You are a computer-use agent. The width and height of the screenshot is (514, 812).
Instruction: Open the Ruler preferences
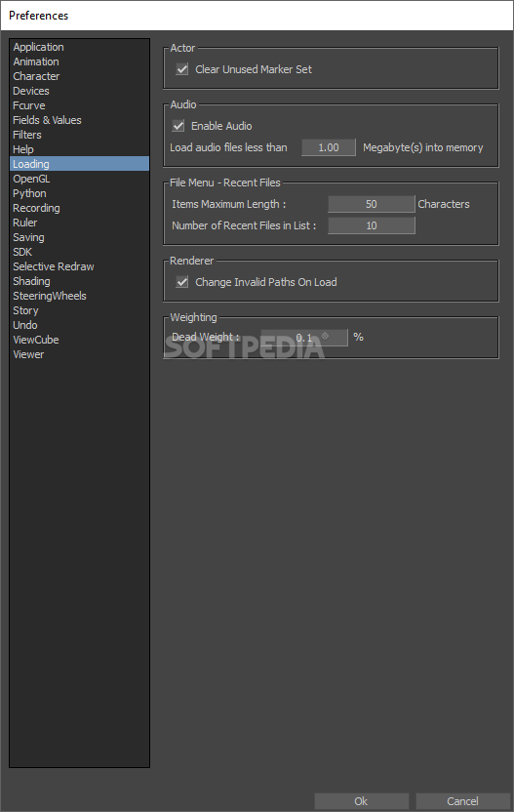pyautogui.click(x=79, y=223)
